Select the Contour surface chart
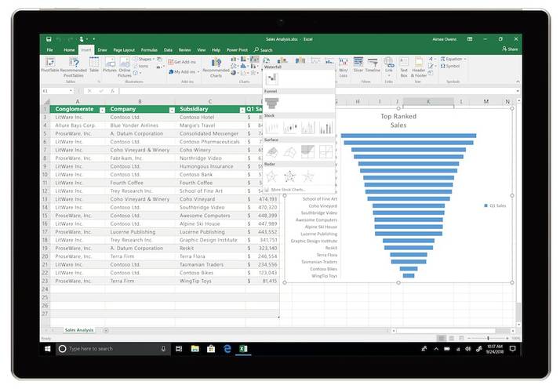 307,152
